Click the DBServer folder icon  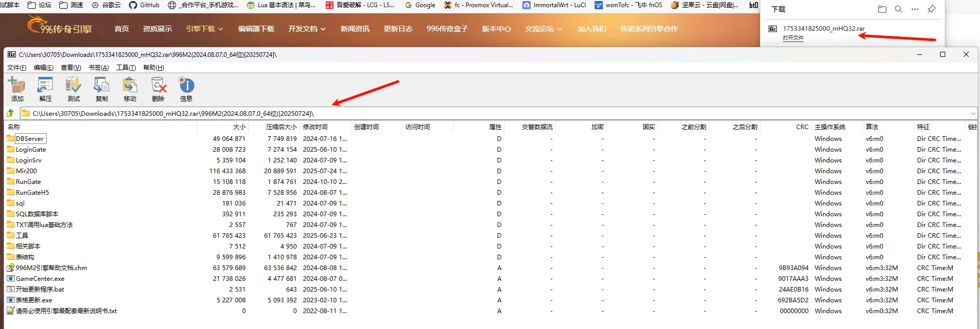pos(11,138)
